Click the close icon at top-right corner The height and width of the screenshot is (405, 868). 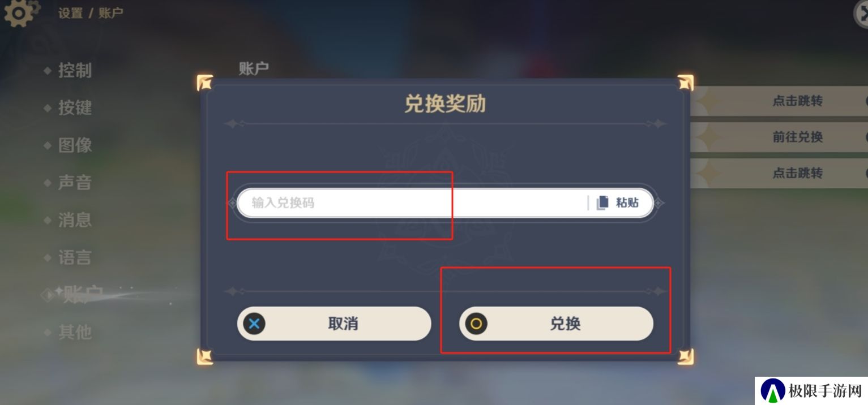point(861,14)
